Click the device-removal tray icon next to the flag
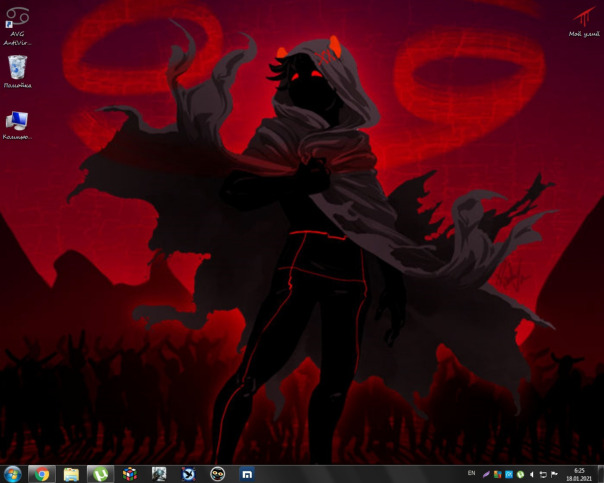The height and width of the screenshot is (483, 604). (543, 475)
